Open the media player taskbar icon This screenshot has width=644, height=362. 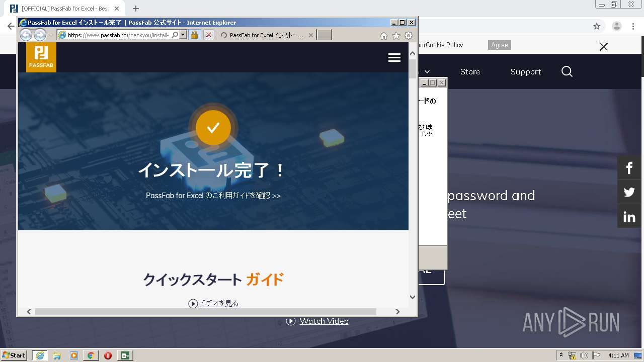click(x=74, y=355)
